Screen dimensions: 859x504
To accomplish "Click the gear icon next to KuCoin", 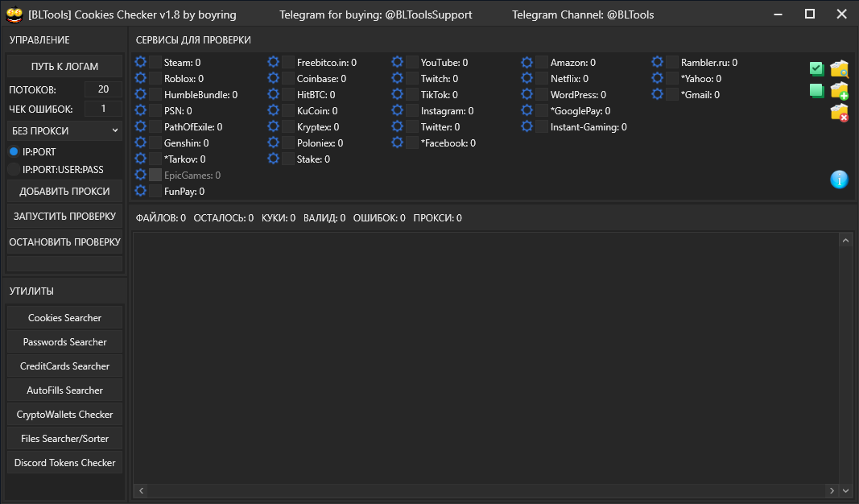I will tap(274, 110).
